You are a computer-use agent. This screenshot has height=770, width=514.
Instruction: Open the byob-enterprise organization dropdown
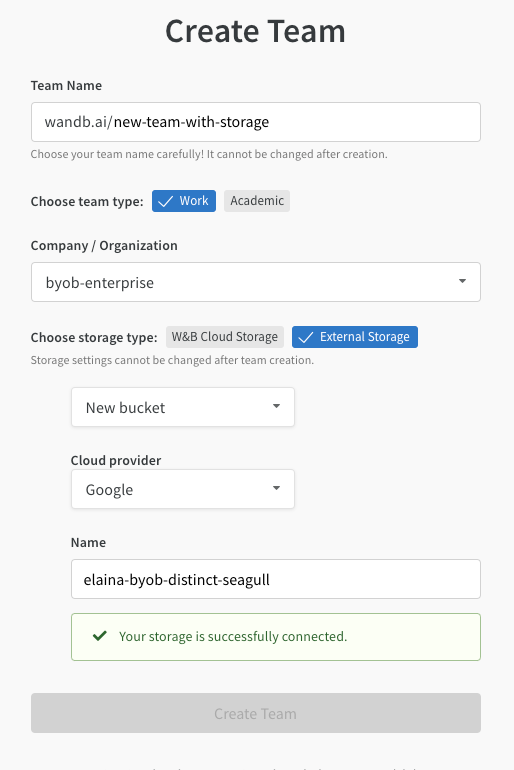coord(256,282)
